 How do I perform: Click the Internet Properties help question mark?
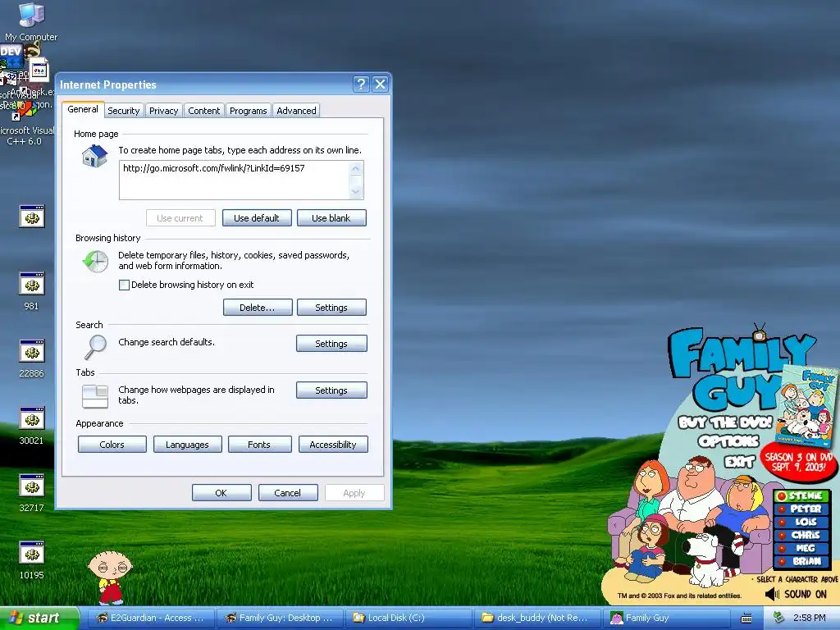pyautogui.click(x=361, y=84)
